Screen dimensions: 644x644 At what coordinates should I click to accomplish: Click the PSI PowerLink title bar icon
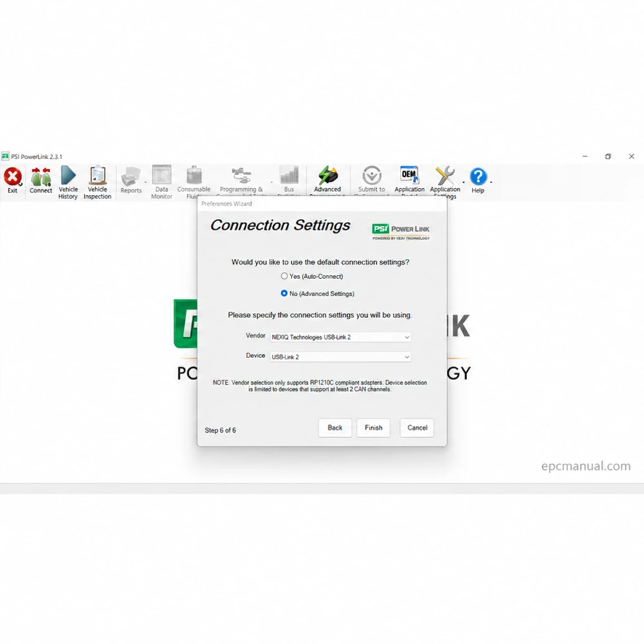(x=5, y=156)
